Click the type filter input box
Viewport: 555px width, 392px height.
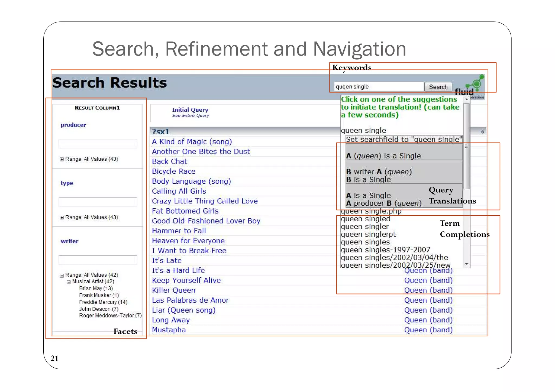click(x=98, y=202)
